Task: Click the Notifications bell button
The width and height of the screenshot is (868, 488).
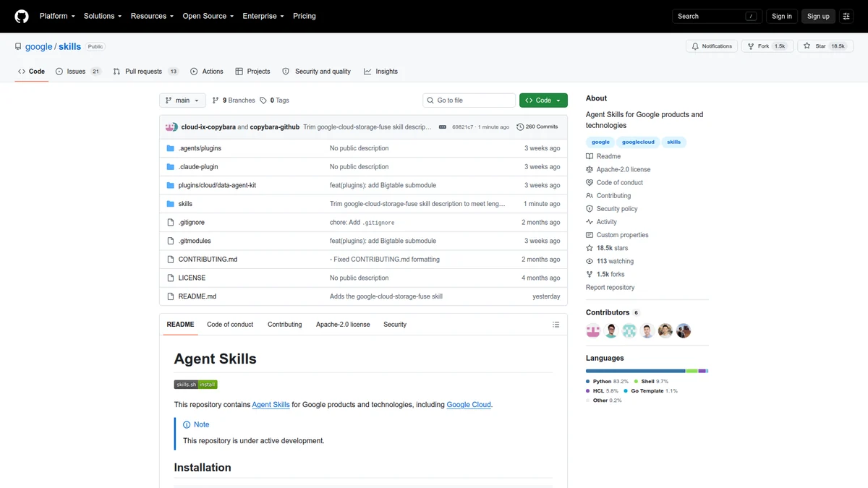Action: pyautogui.click(x=712, y=46)
